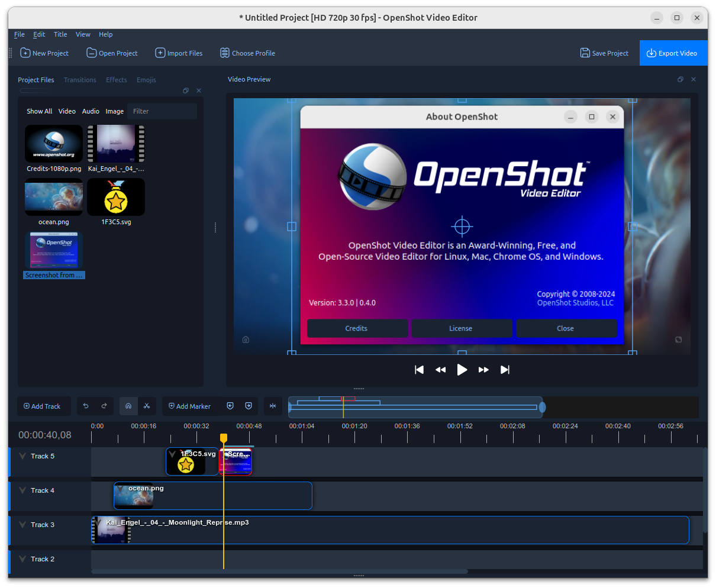Jump to the previous marker
This screenshot has height=588, width=716.
230,406
